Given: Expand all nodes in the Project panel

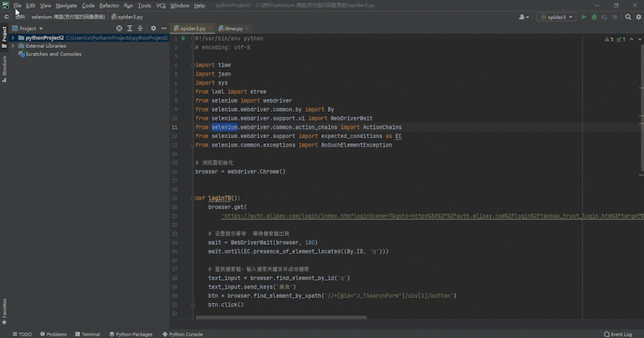Looking at the screenshot, I should pyautogui.click(x=130, y=29).
